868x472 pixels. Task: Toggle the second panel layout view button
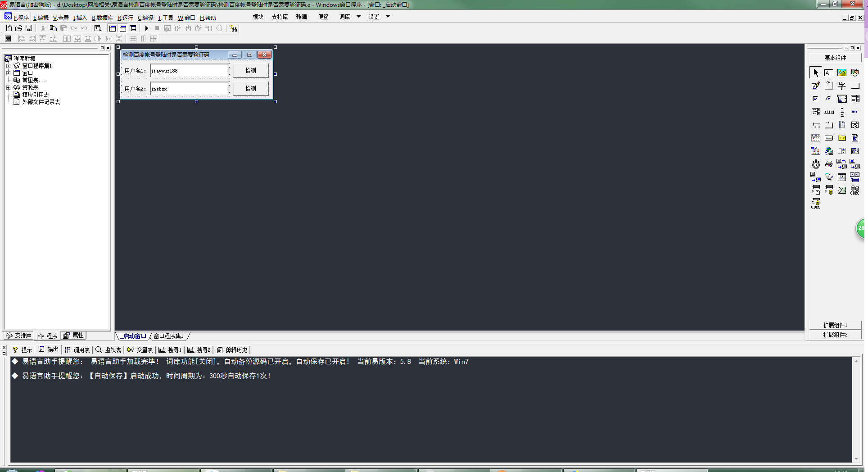coord(123,28)
